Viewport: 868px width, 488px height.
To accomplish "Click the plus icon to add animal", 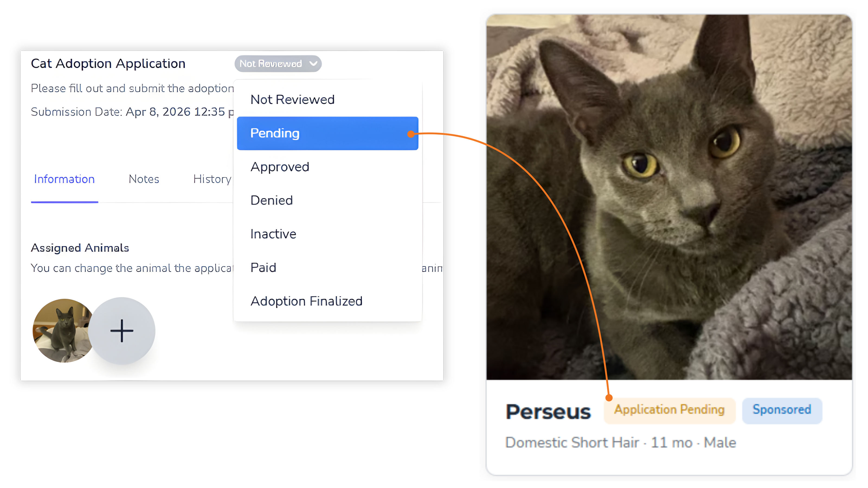I will [x=122, y=331].
